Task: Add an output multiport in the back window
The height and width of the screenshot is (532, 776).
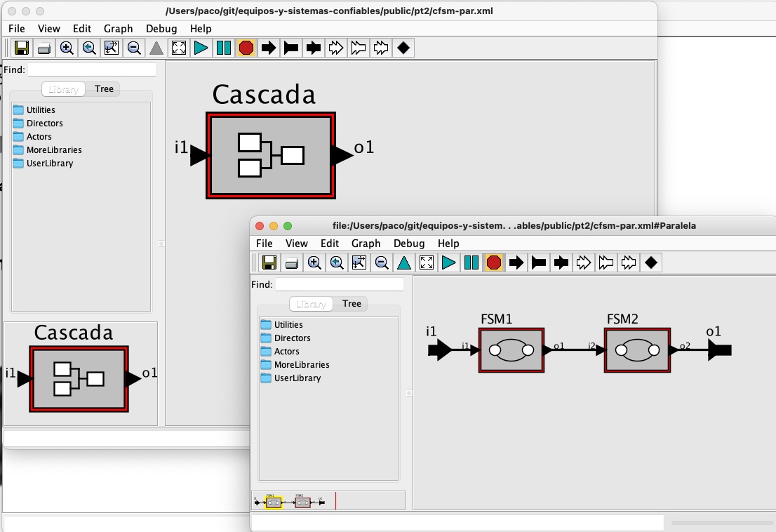Action: tap(359, 48)
